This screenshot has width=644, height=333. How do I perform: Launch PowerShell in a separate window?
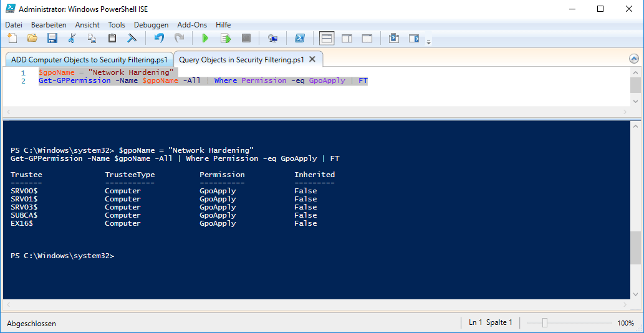(300, 39)
